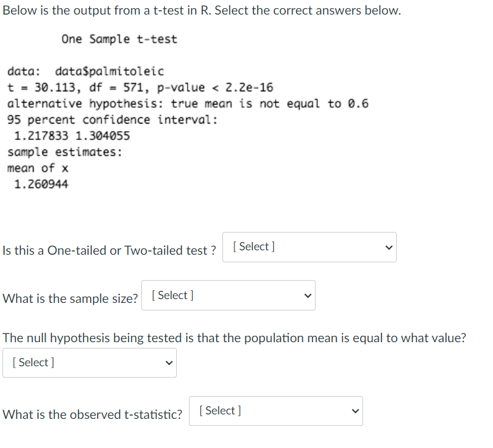This screenshot has width=493, height=448.
Task: Click the chevron arrow on the t-statistic dropdown
Action: [x=355, y=411]
